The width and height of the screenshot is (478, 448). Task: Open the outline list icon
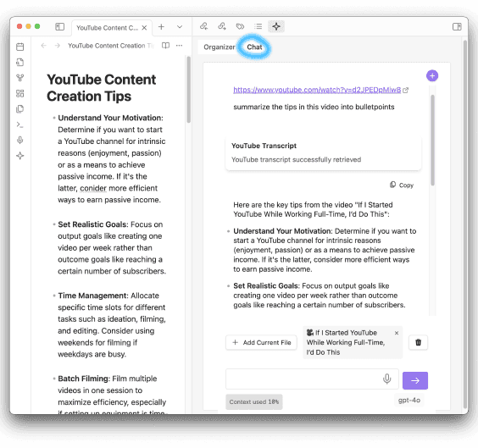(258, 26)
